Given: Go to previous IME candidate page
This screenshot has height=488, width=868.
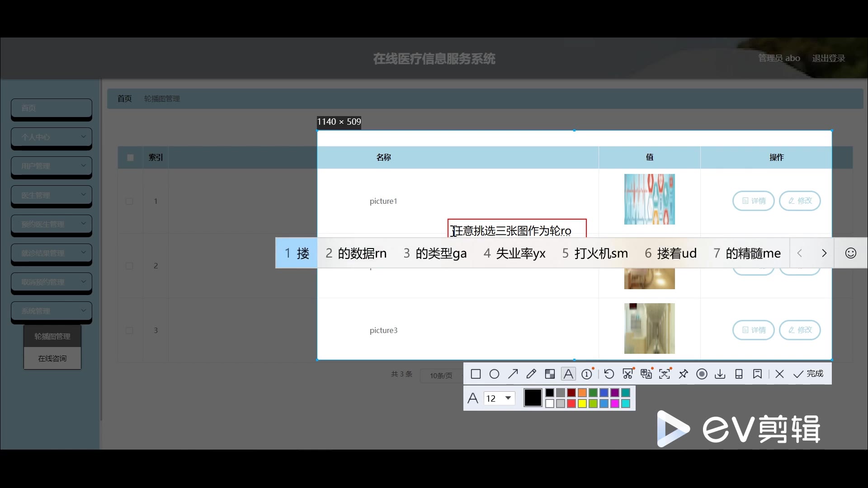Looking at the screenshot, I should [800, 253].
